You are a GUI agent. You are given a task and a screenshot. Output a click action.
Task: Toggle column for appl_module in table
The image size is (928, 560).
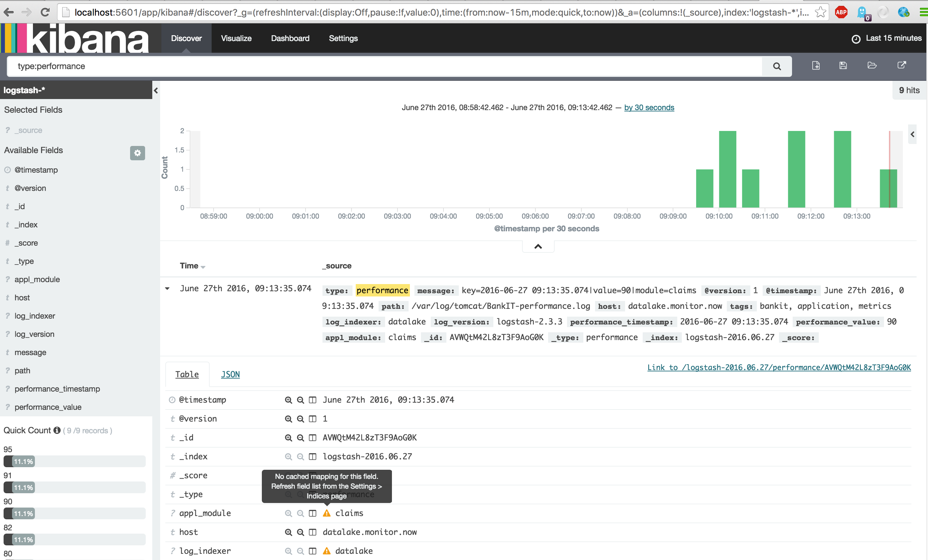313,513
